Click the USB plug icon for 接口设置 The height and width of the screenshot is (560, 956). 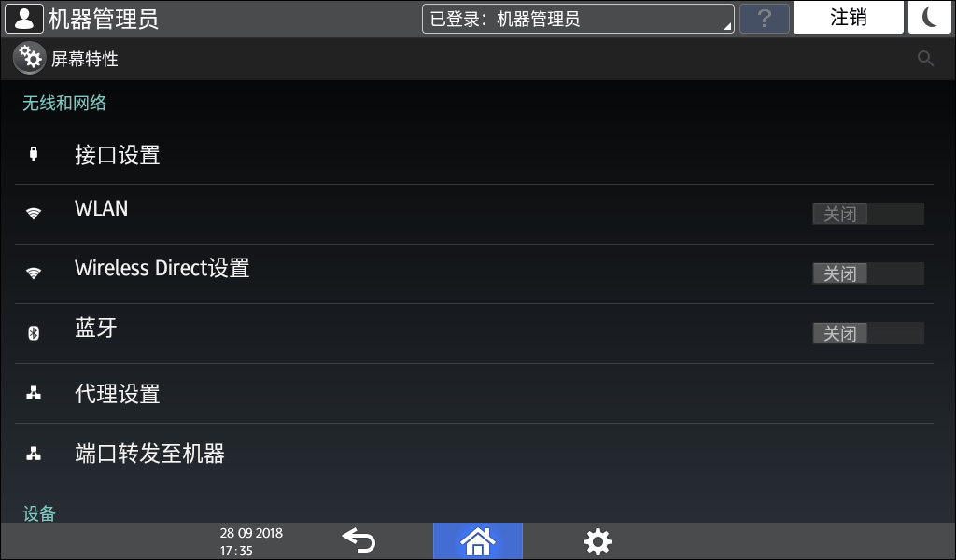(x=34, y=154)
